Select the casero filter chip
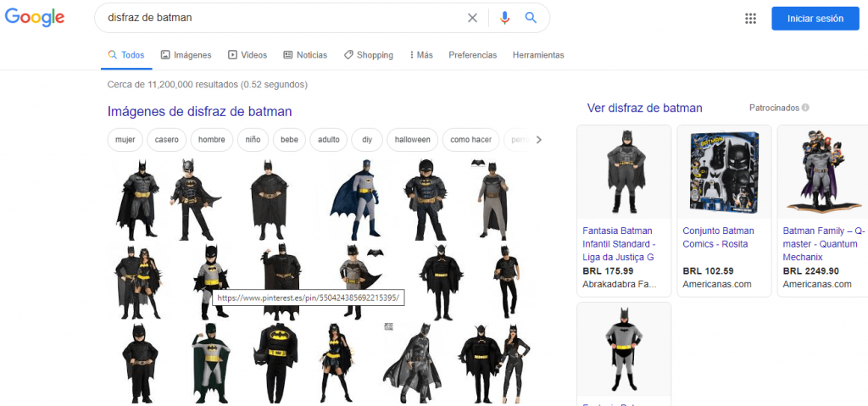This screenshot has height=406, width=868. (166, 140)
